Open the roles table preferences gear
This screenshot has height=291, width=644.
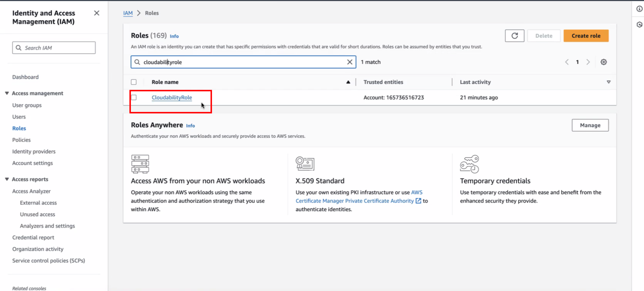[x=604, y=62]
